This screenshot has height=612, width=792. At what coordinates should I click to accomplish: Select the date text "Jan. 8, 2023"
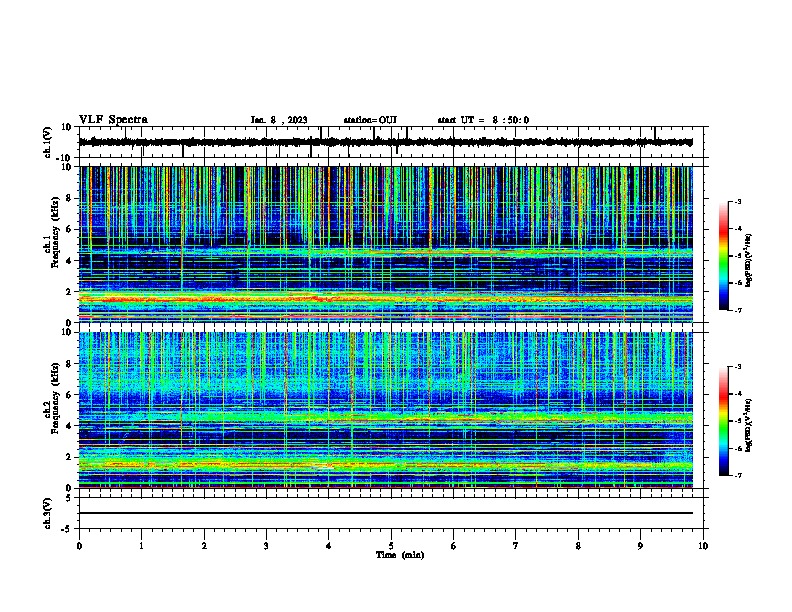279,120
